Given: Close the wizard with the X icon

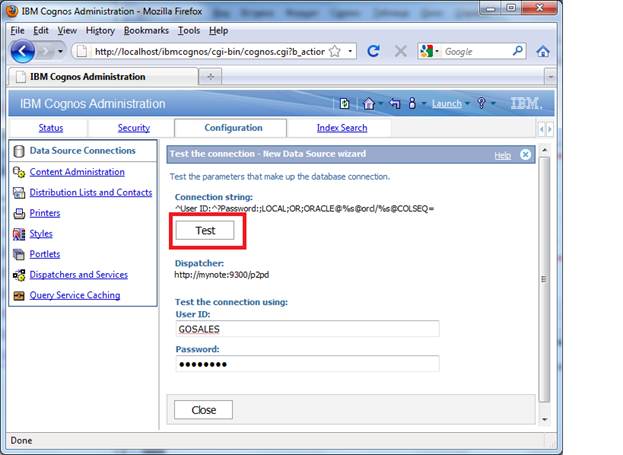Looking at the screenshot, I should [525, 155].
